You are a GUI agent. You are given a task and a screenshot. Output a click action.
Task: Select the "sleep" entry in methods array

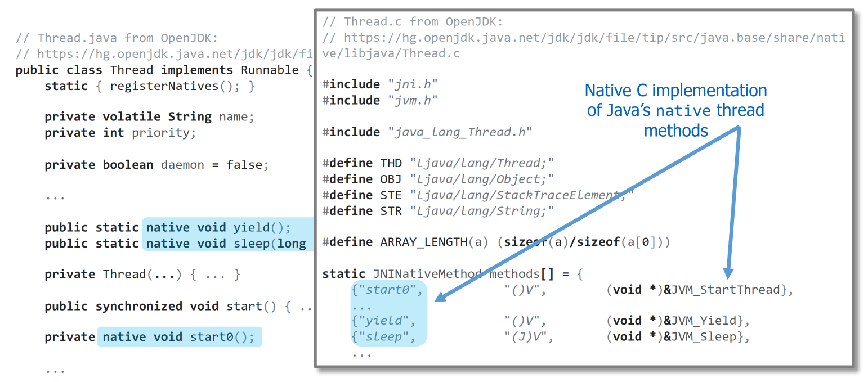tap(383, 336)
